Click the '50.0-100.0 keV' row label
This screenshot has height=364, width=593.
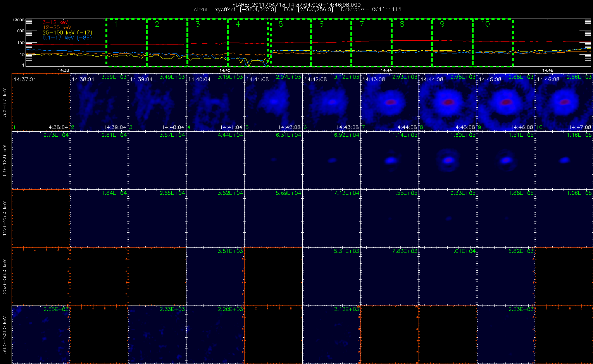tap(5, 334)
